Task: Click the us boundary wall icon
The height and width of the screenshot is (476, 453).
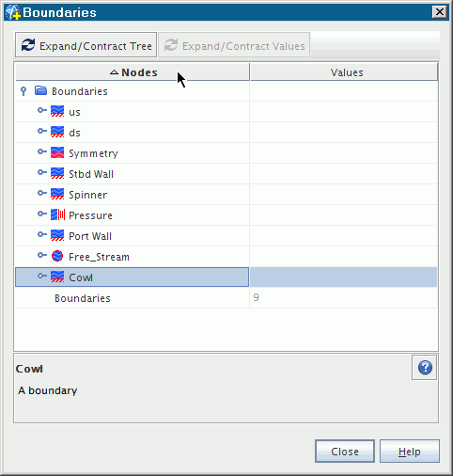Action: coord(57,111)
